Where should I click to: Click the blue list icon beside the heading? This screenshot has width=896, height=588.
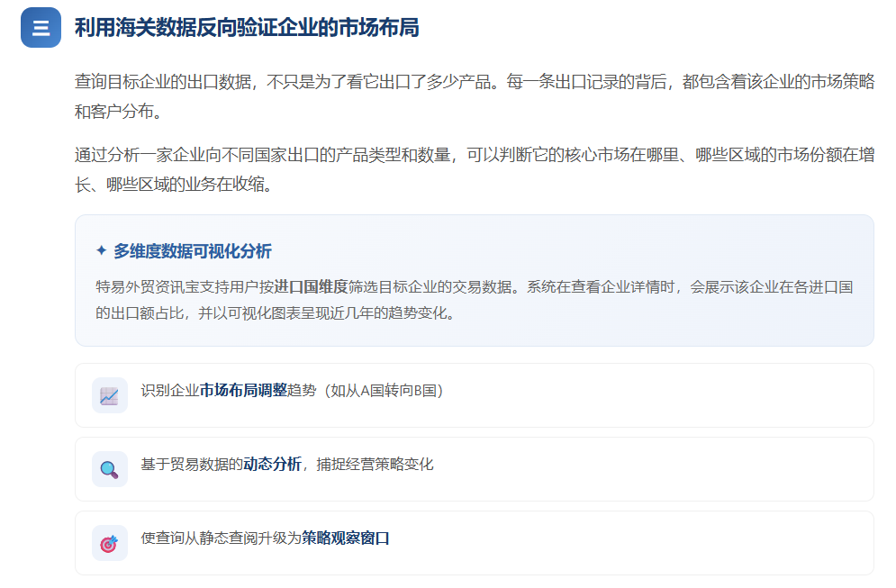tap(41, 27)
